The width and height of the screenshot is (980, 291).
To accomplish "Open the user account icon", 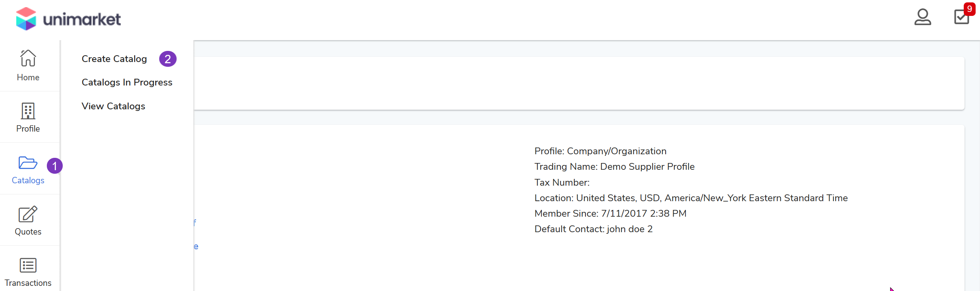I will click(x=922, y=17).
